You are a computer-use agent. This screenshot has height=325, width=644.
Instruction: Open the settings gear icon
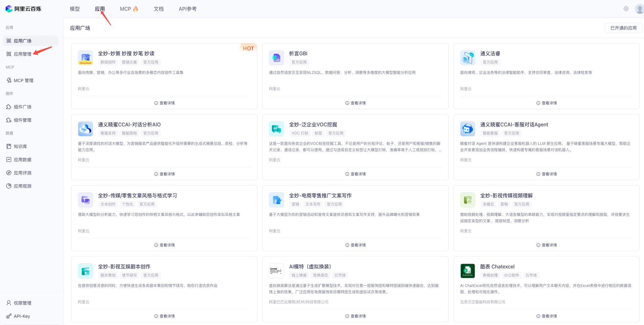tap(626, 9)
